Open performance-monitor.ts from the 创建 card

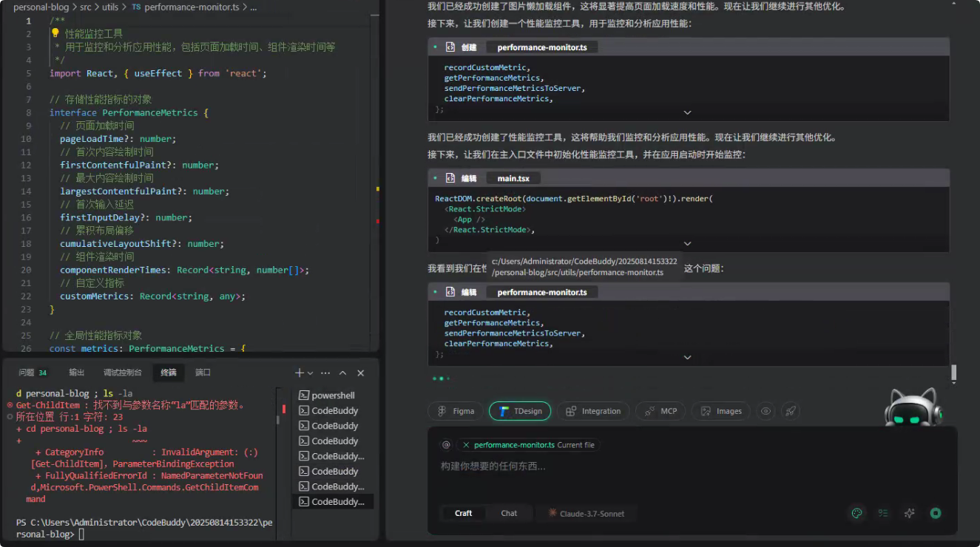coord(542,47)
